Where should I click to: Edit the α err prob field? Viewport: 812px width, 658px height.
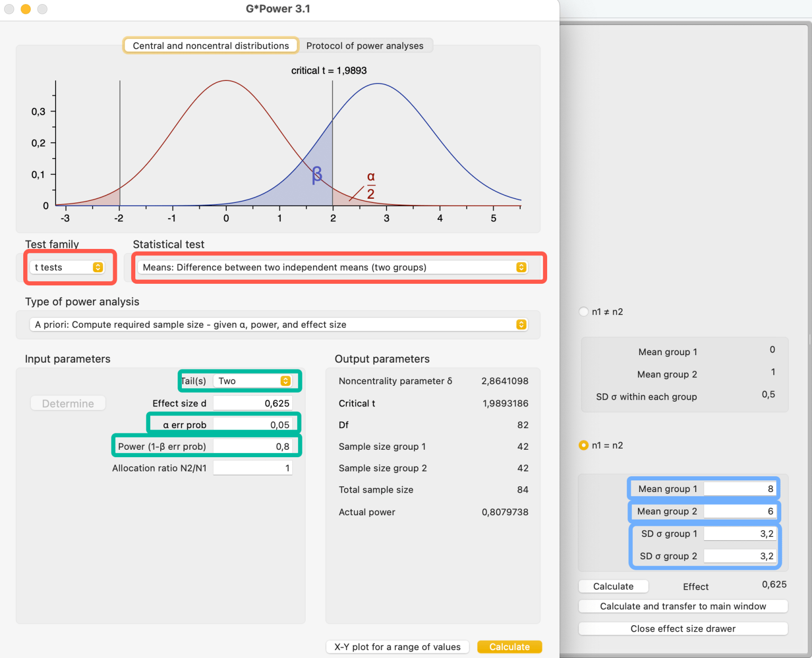point(253,425)
